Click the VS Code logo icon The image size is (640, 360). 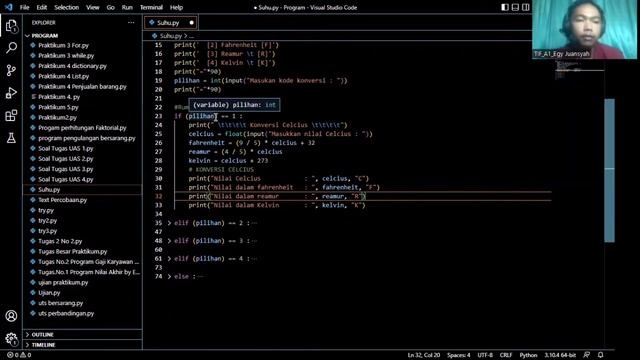9,7
